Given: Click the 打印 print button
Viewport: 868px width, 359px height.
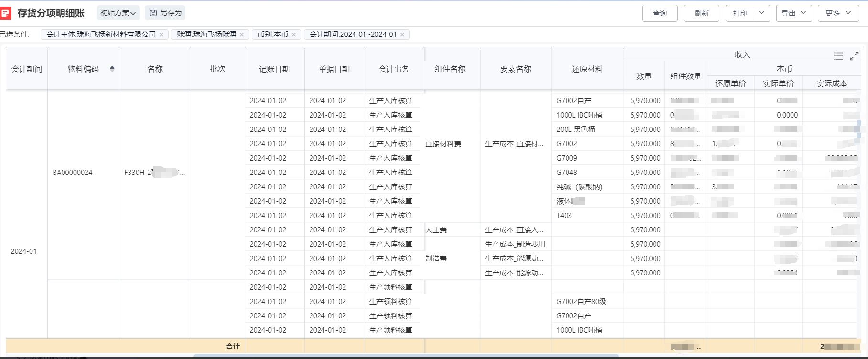Looking at the screenshot, I should tap(739, 13).
